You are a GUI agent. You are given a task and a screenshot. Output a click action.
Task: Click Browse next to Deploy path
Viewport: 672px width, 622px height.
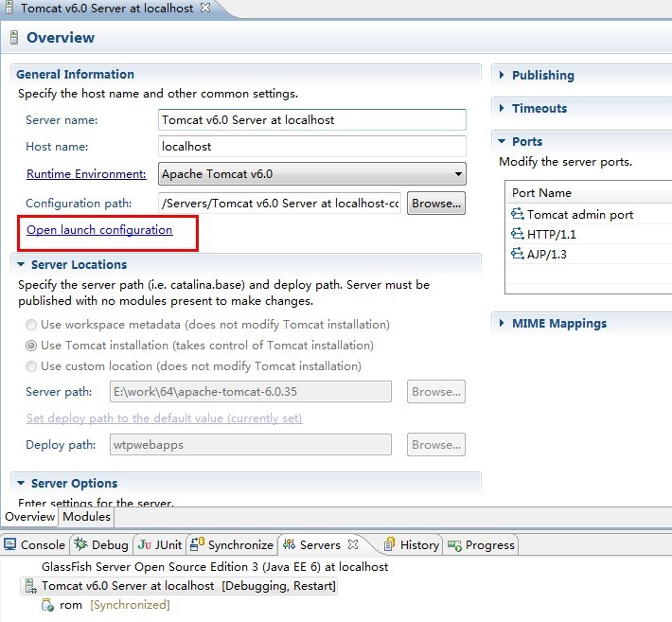click(x=436, y=445)
